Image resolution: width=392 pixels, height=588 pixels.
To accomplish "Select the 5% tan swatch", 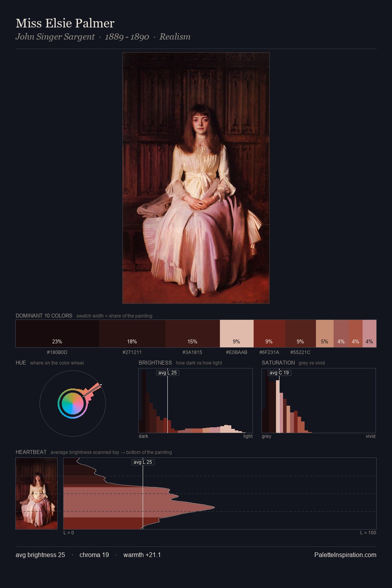I will click(x=325, y=334).
